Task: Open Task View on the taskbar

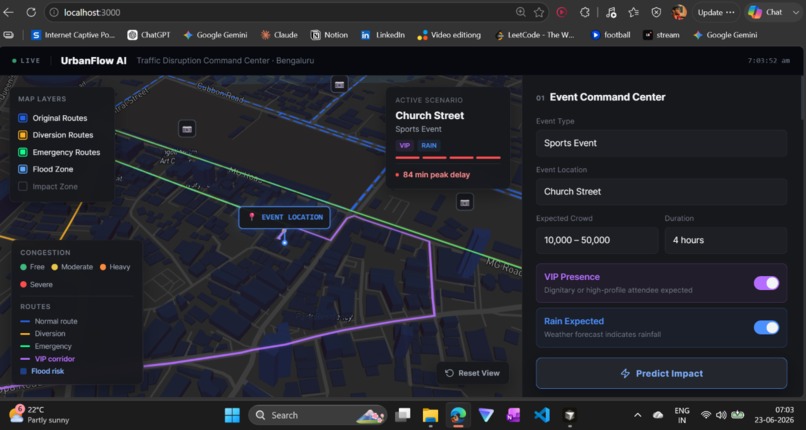Action: point(404,415)
